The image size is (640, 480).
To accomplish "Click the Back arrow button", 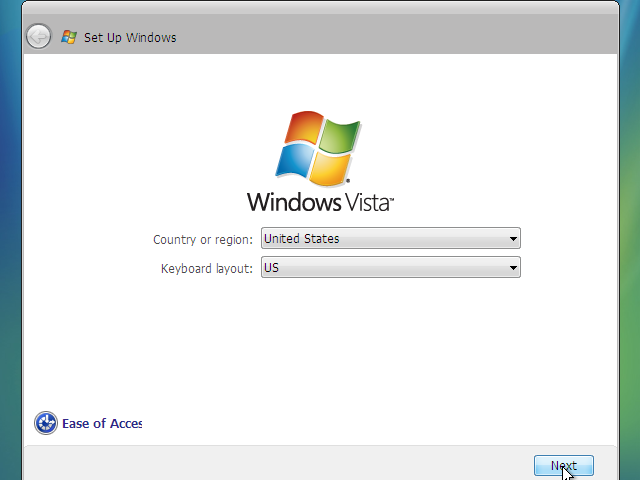I will point(38,36).
